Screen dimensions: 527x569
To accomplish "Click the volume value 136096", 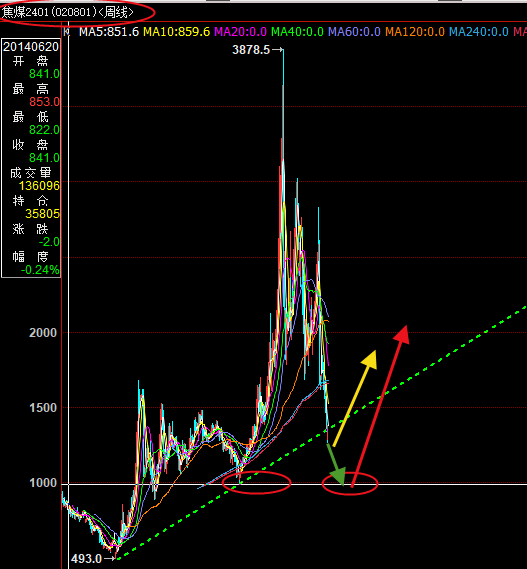I will pos(39,186).
